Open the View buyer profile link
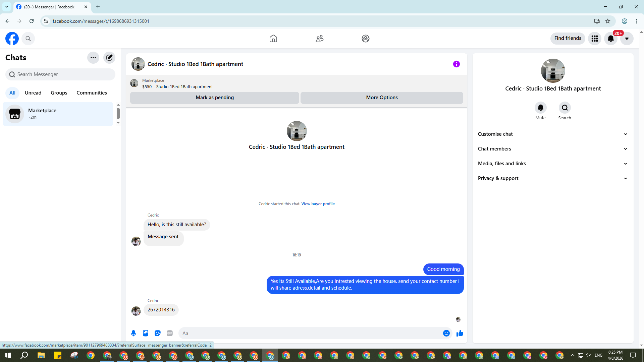 tap(318, 204)
